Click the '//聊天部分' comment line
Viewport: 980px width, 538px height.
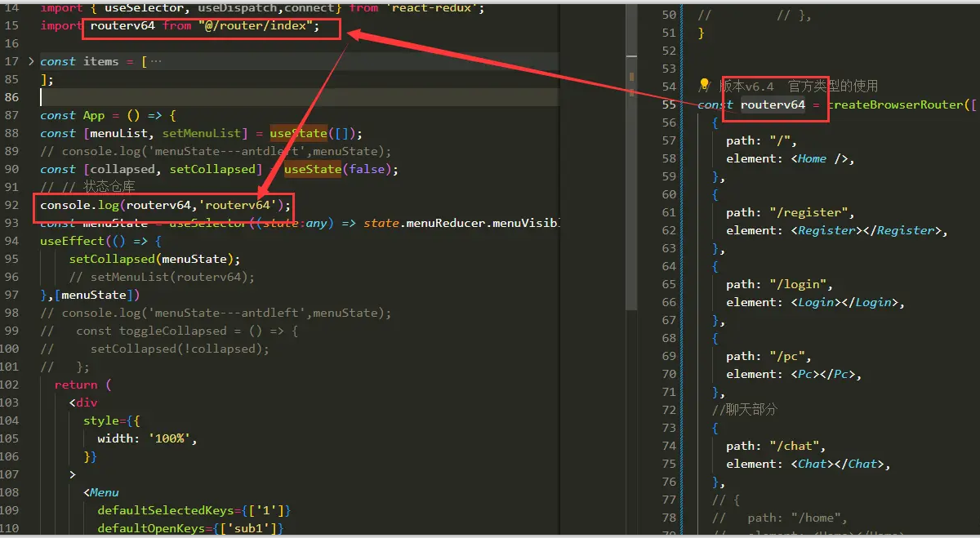click(745, 410)
